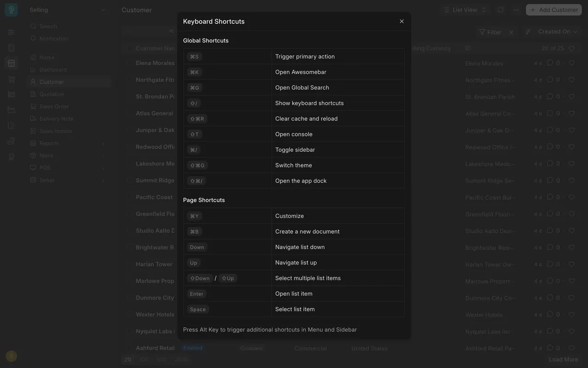This screenshot has width=588, height=368.
Task: Expand the Reports sidebar section
Action: [103, 144]
